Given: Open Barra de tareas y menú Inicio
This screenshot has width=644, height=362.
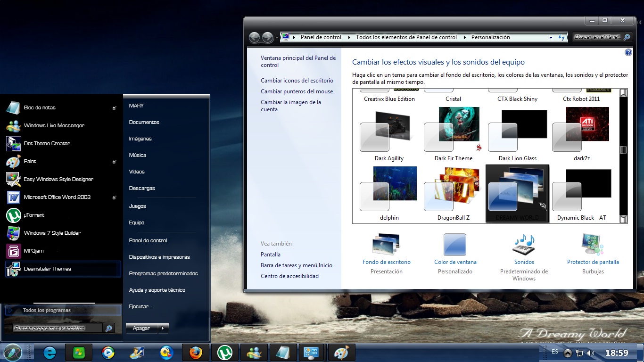Looking at the screenshot, I should click(297, 265).
